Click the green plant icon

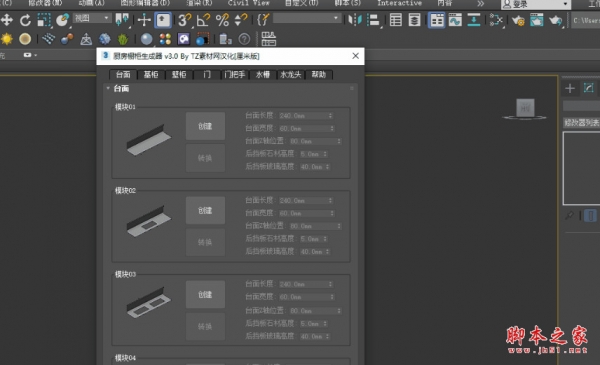pos(123,39)
